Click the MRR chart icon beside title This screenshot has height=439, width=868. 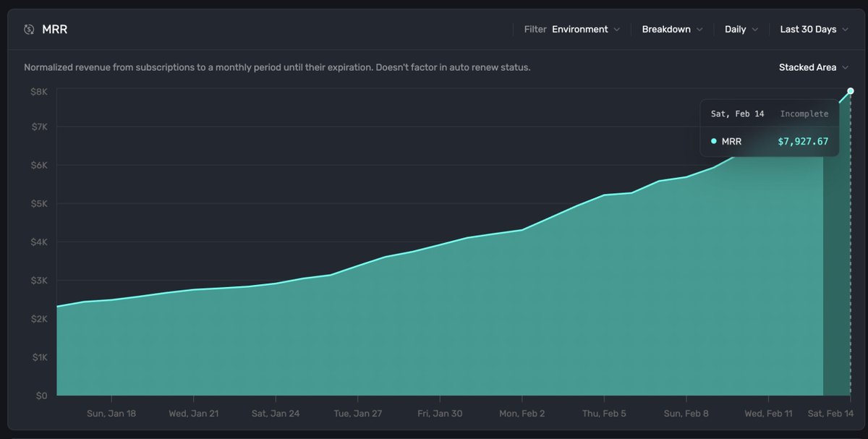coord(29,30)
